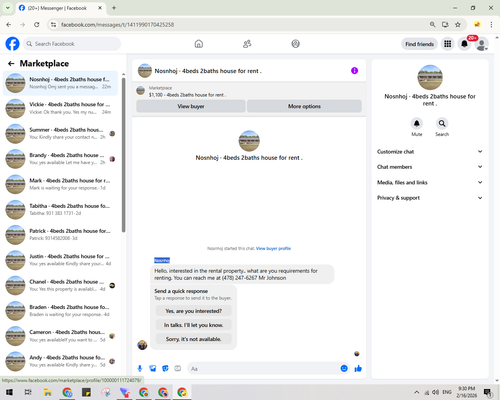Open File Explorer from taskbar
Screen dimensions: 500x400
[48, 392]
